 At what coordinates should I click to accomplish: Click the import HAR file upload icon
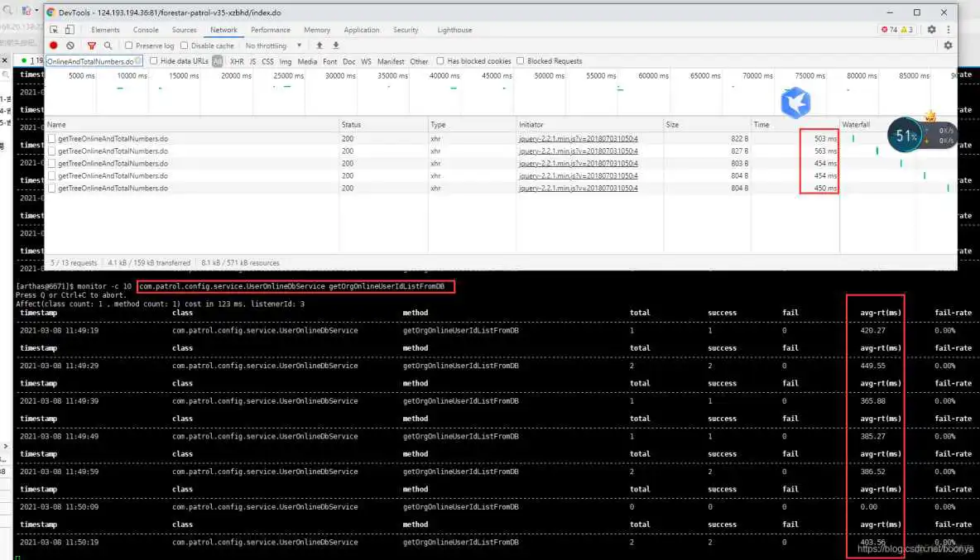(319, 45)
